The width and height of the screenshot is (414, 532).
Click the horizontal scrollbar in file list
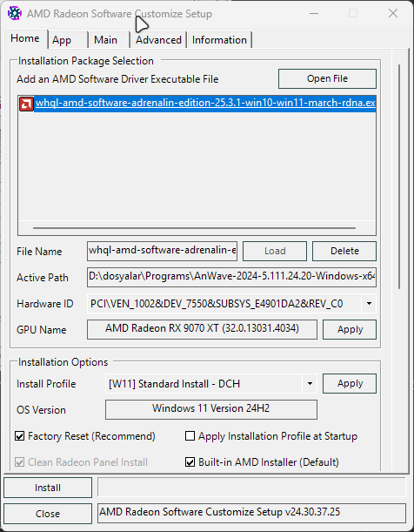(194, 228)
